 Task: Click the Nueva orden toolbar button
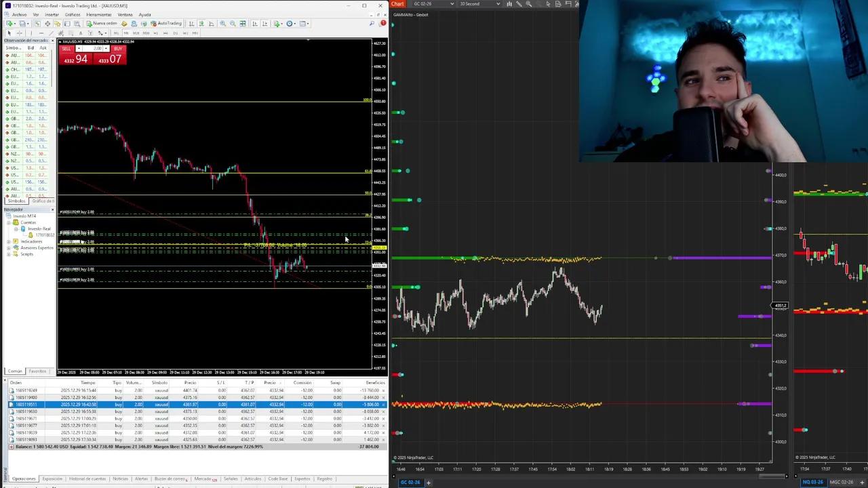click(x=102, y=24)
